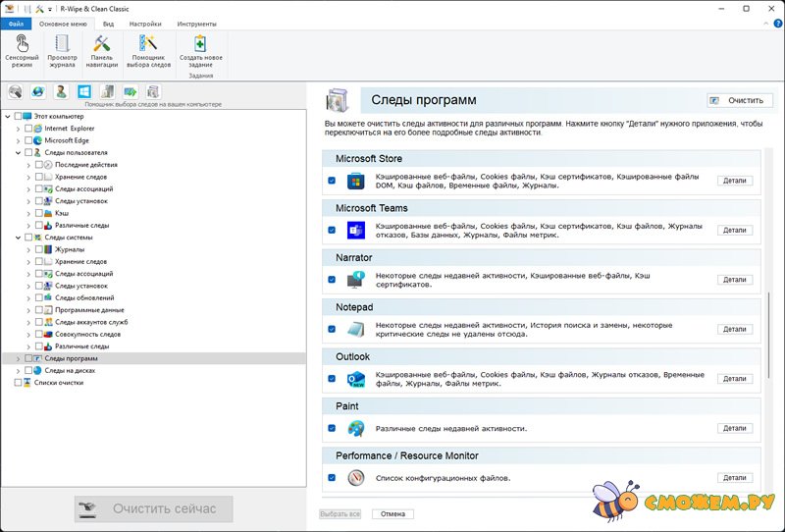The height and width of the screenshot is (532, 785).
Task: Toggle the Панель навигации ribbon icon
Action: click(102, 51)
